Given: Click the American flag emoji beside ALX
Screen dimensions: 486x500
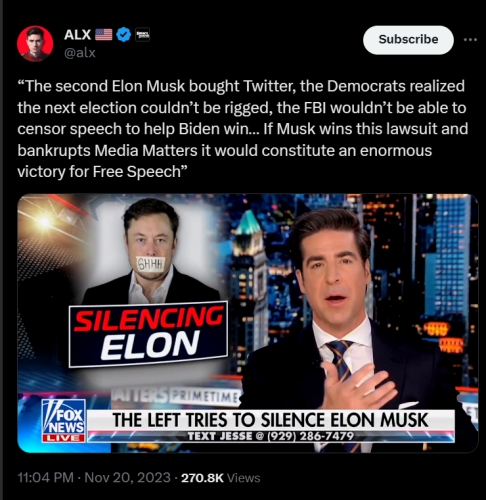Looking at the screenshot, I should point(104,34).
